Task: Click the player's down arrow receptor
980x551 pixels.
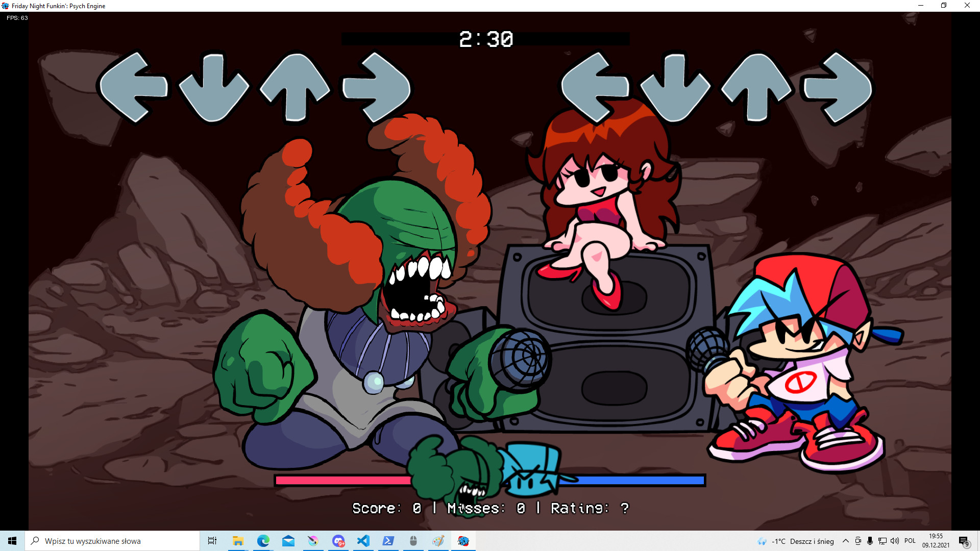Action: pos(675,88)
